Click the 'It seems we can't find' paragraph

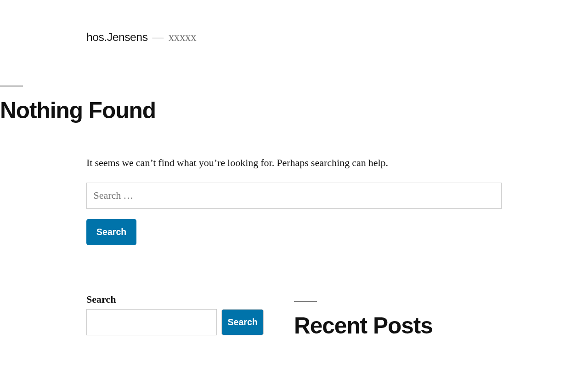(x=237, y=163)
